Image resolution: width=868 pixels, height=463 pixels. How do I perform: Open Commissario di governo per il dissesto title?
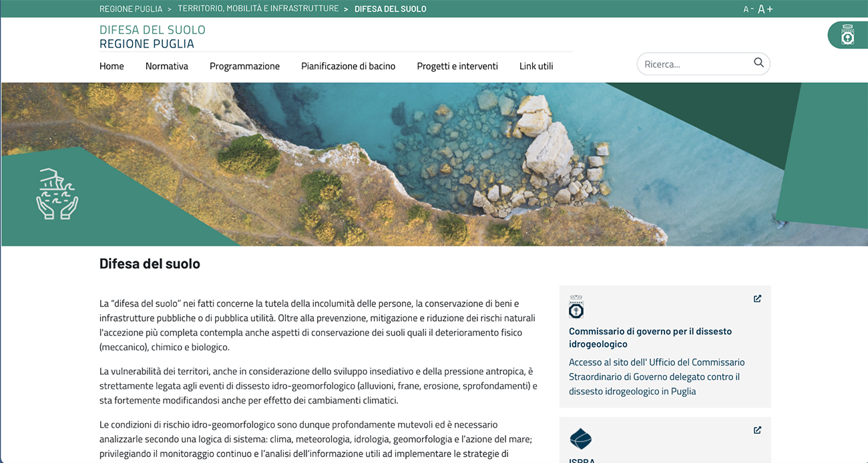tap(650, 337)
